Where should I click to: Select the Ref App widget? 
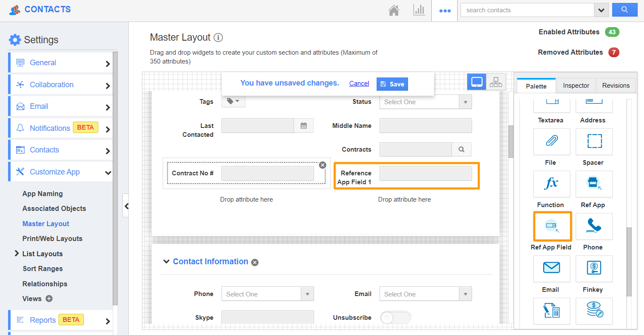click(x=594, y=184)
